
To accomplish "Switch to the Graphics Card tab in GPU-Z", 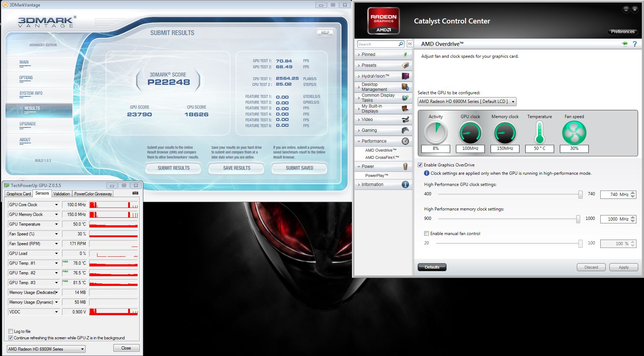I will 19,194.
